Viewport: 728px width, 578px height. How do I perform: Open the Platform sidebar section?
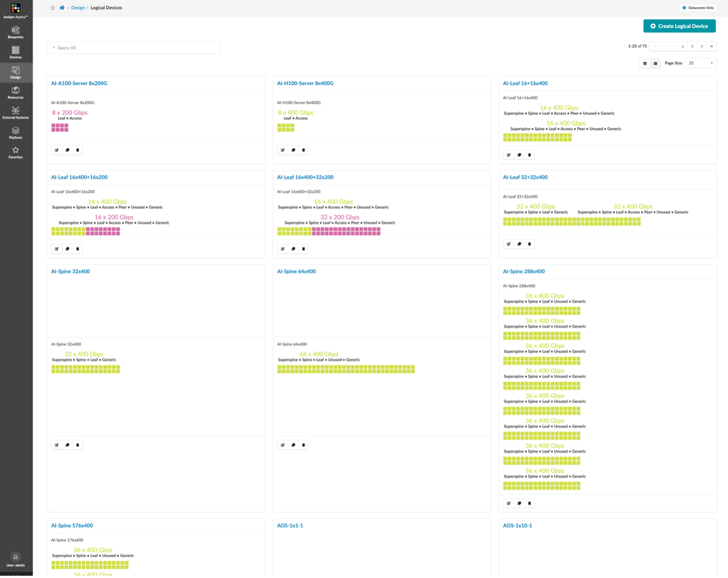pyautogui.click(x=16, y=133)
